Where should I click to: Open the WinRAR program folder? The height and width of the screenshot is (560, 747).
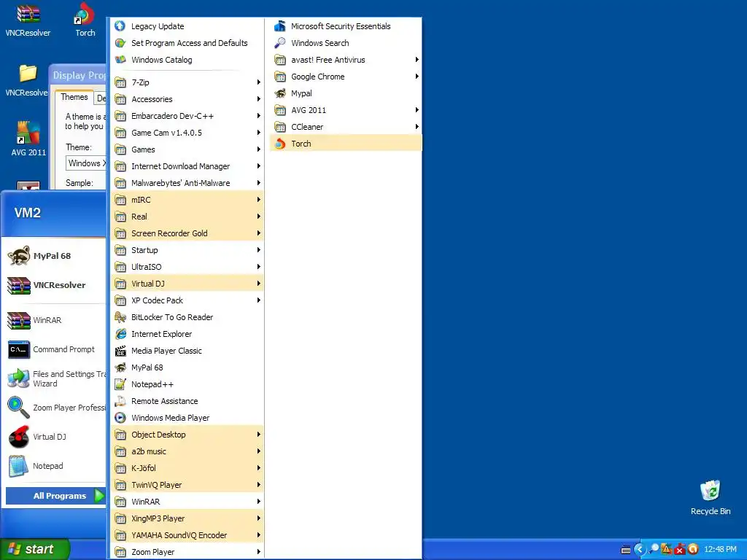(187, 502)
